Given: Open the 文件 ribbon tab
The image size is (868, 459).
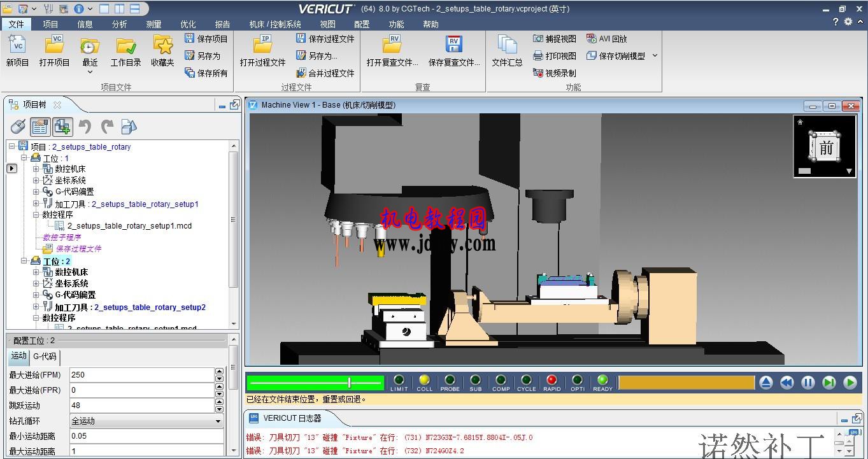Looking at the screenshot, I should click(x=17, y=24).
